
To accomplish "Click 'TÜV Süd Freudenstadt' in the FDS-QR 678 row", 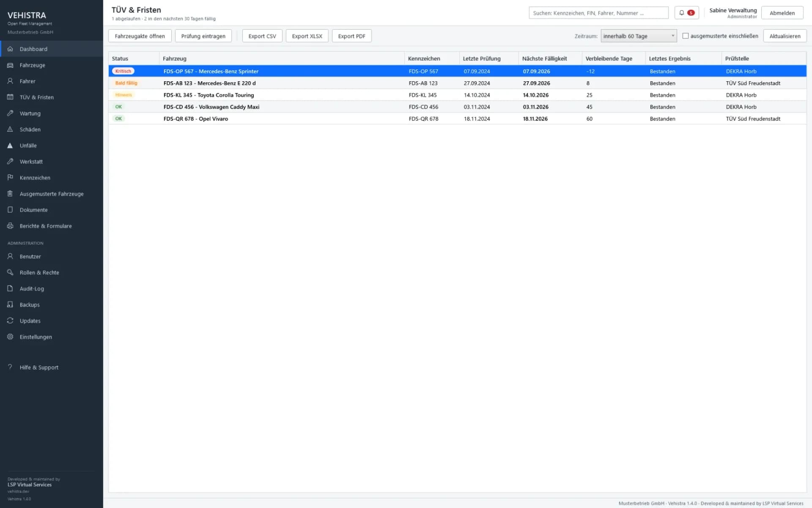I will click(753, 119).
